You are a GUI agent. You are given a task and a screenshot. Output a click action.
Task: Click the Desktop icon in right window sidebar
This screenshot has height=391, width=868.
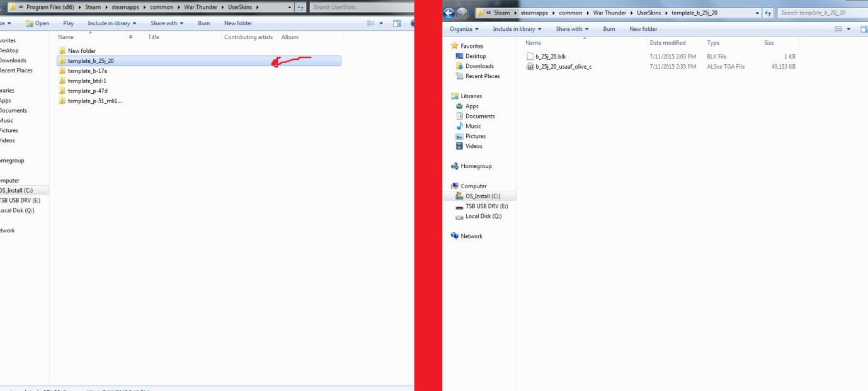(x=459, y=56)
